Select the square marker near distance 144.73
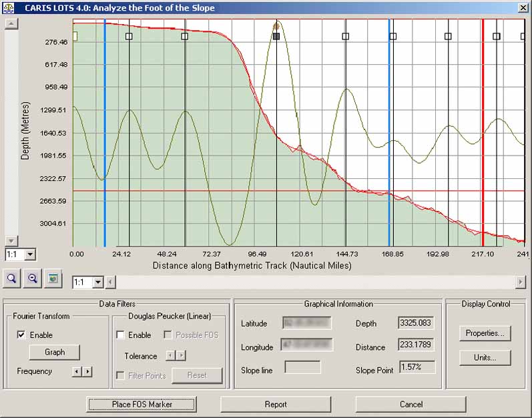 pos(345,36)
